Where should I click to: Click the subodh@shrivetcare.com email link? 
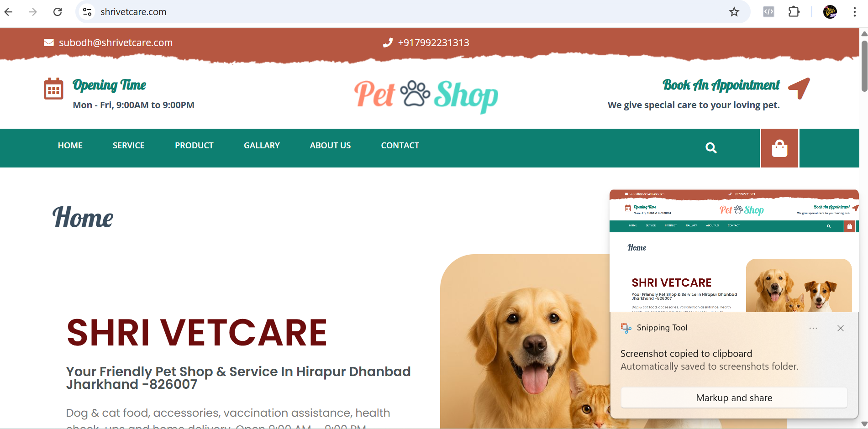click(116, 42)
